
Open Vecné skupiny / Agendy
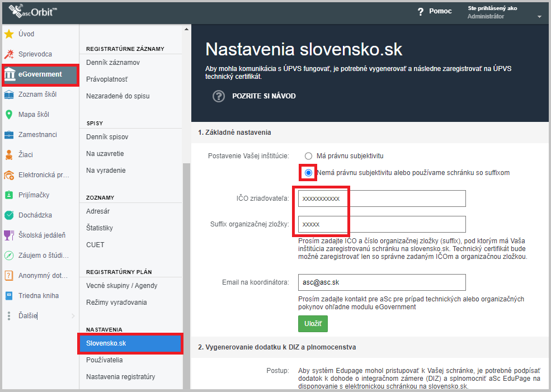(x=121, y=286)
